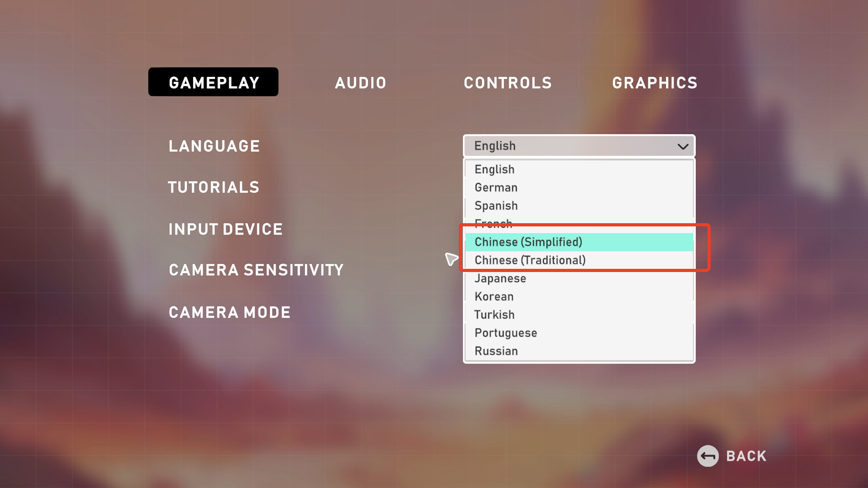Select Spanish language option
Image resolution: width=868 pixels, height=488 pixels.
click(x=496, y=206)
